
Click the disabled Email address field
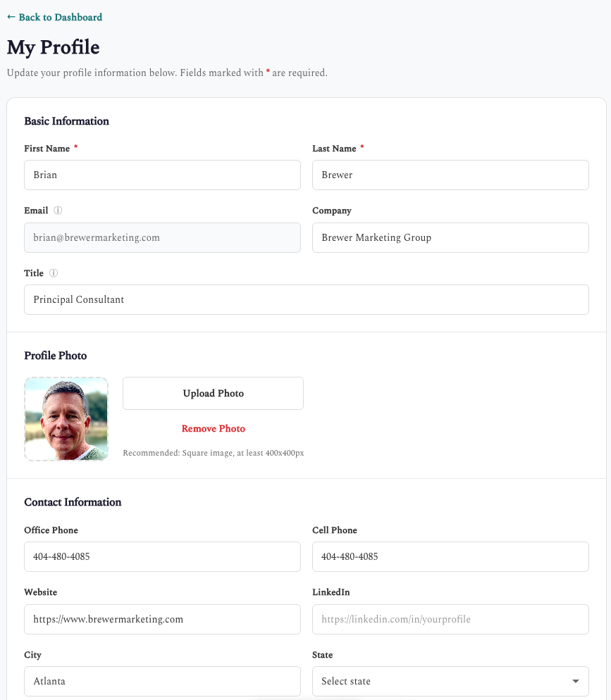tap(162, 237)
